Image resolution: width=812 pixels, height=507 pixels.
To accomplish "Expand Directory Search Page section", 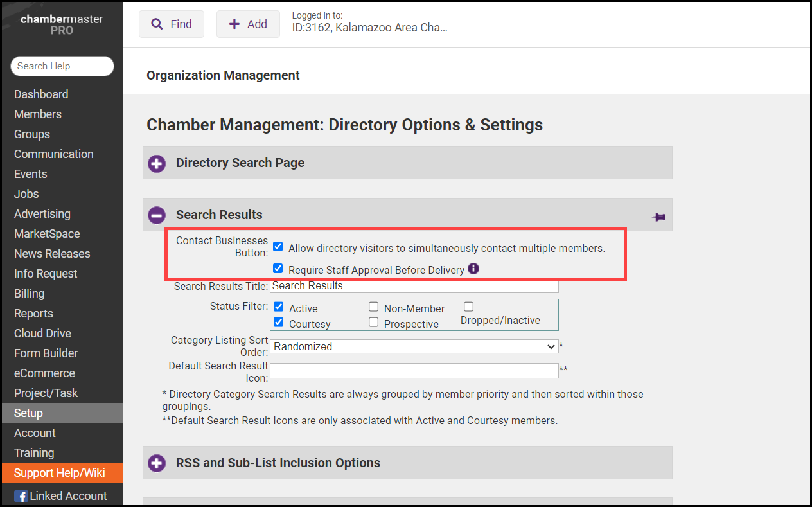I will coord(157,163).
